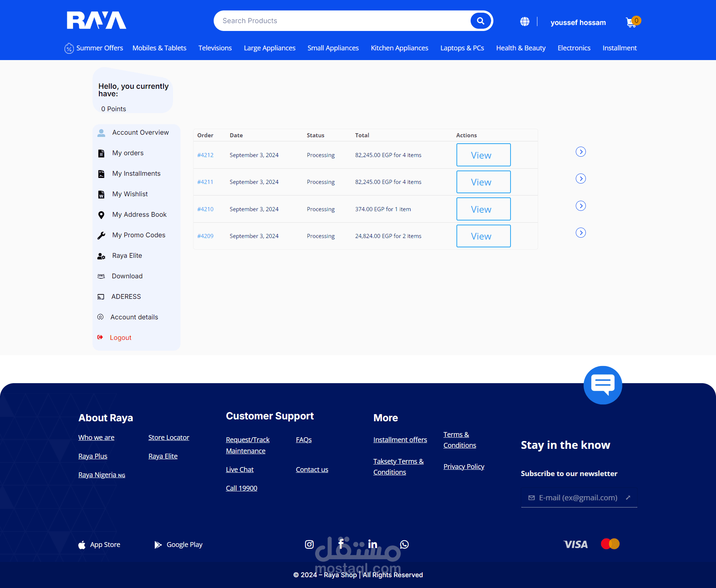Go to My Address Book

pos(139,215)
